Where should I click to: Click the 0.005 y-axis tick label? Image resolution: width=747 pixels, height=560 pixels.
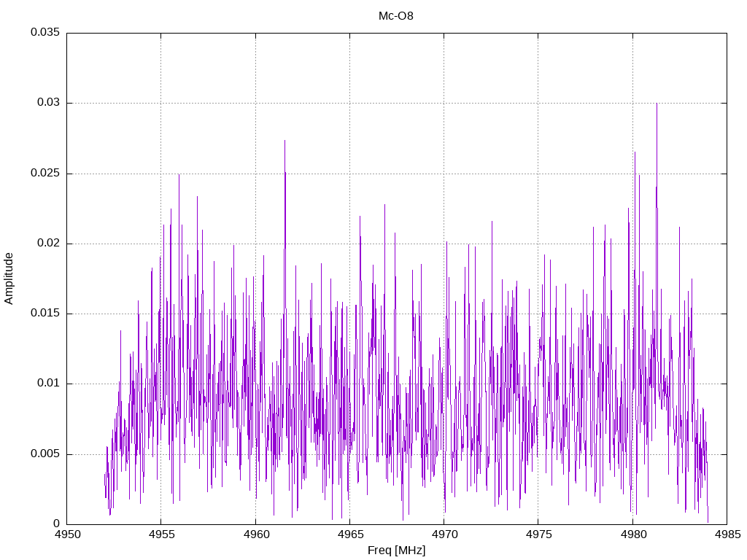pyautogui.click(x=44, y=454)
